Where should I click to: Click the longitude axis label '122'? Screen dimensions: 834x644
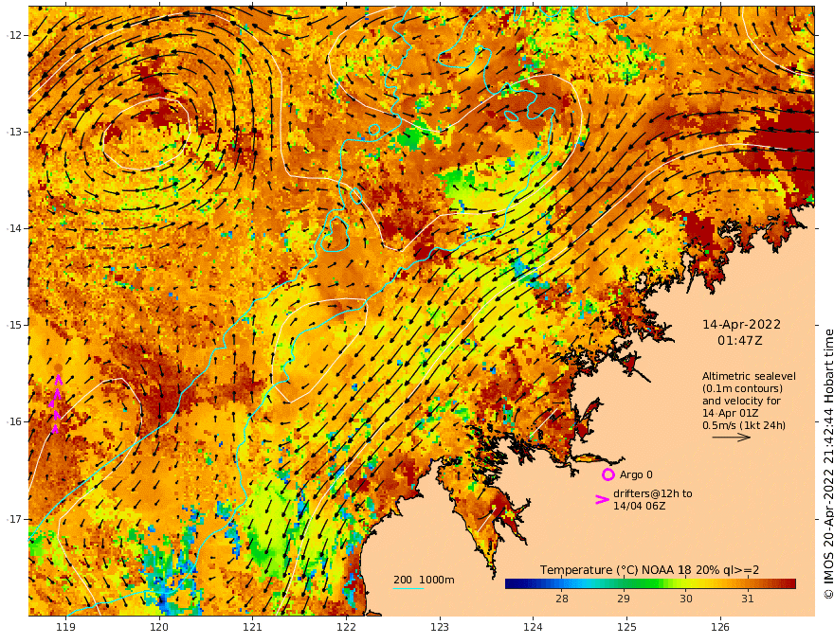(x=346, y=627)
